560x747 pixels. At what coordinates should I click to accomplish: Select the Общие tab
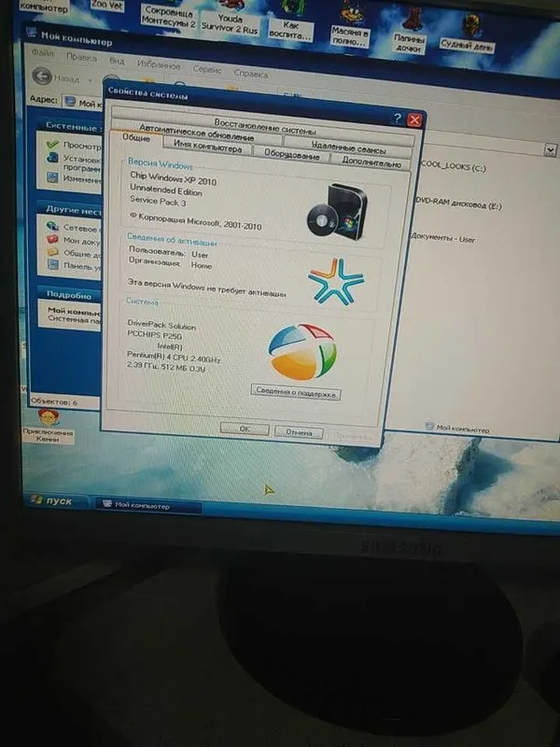pyautogui.click(x=135, y=138)
